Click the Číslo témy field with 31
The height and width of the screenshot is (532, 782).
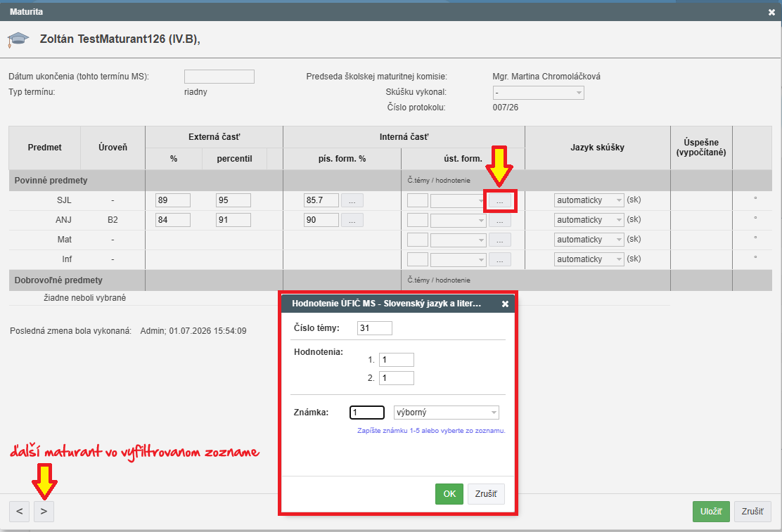tap(375, 328)
